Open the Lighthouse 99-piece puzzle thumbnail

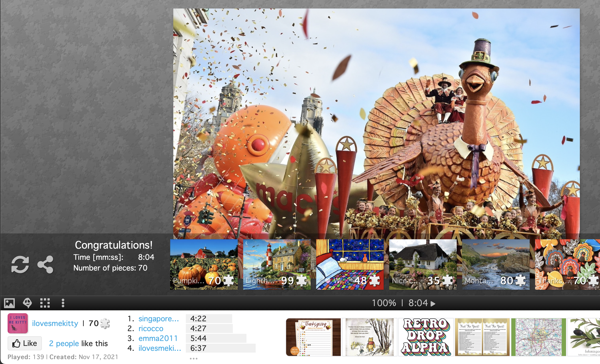(277, 264)
